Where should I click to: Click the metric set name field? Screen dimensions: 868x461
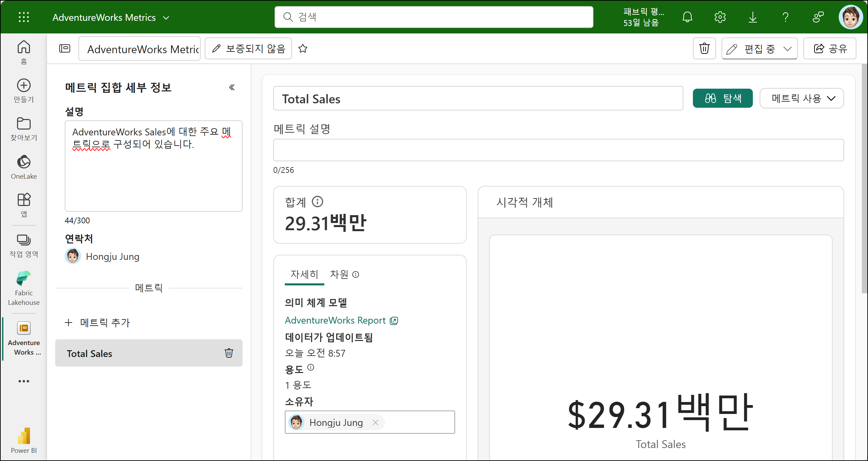coord(140,49)
